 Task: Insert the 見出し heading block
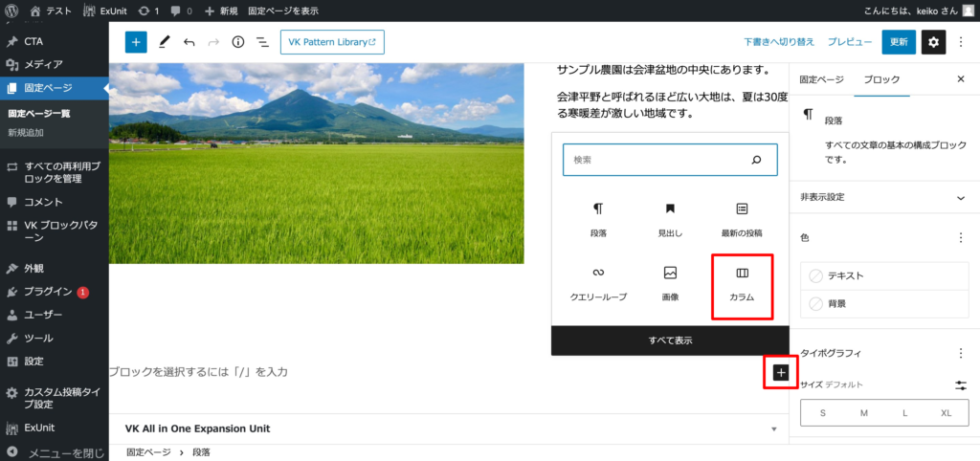pyautogui.click(x=670, y=219)
